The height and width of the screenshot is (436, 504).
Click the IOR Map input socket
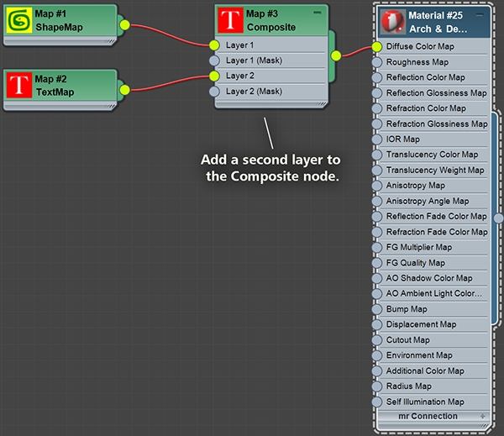pos(377,139)
